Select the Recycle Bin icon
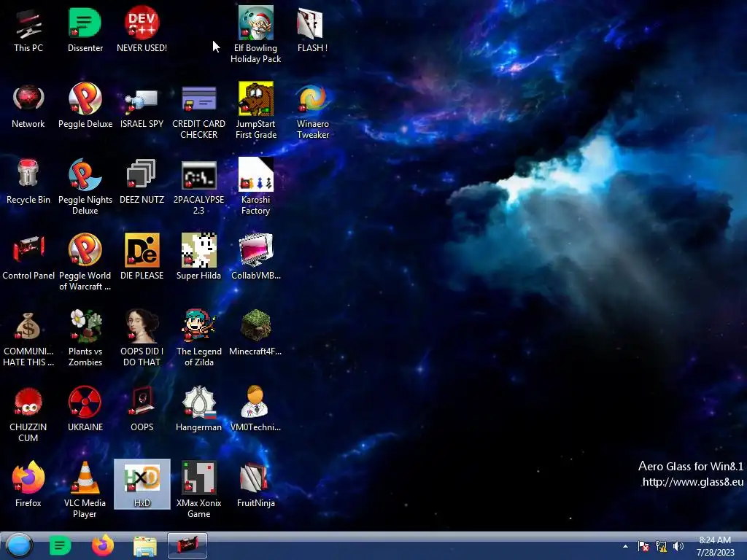The image size is (747, 560). click(x=28, y=182)
